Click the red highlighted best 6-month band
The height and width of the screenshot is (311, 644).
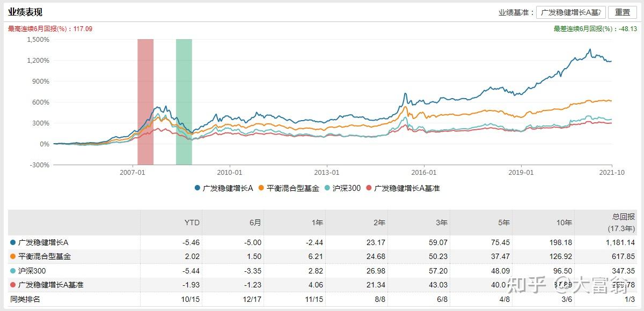pyautogui.click(x=145, y=102)
